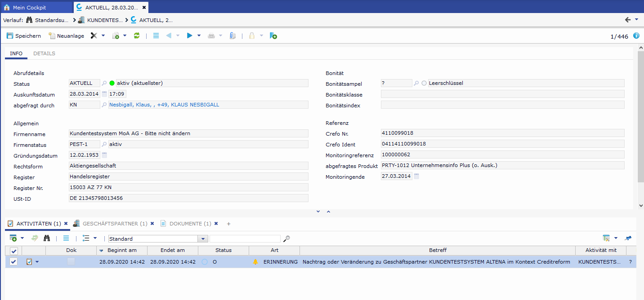
Task: Switch to the DETAILS tab
Action: 44,53
